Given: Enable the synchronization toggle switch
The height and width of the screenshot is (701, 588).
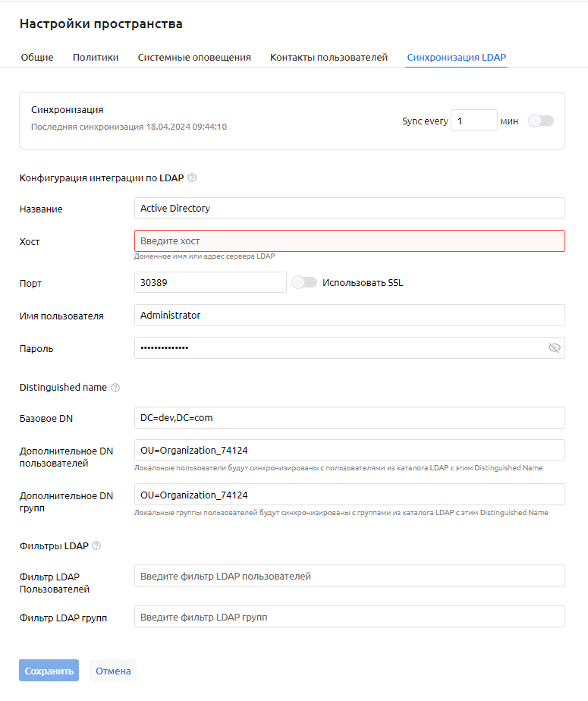Looking at the screenshot, I should click(x=541, y=121).
